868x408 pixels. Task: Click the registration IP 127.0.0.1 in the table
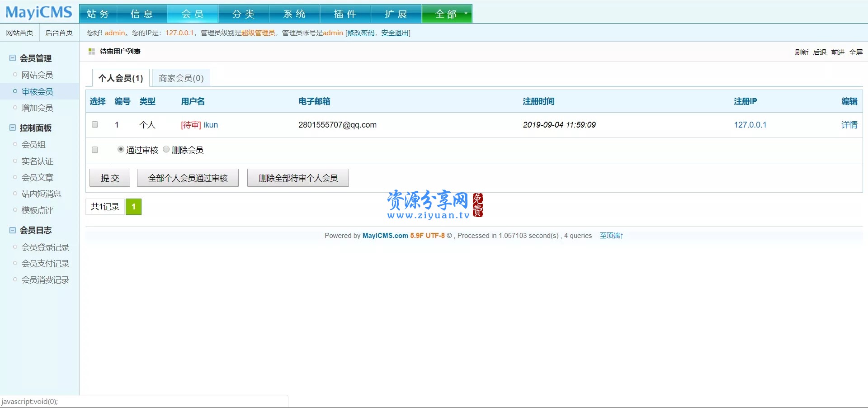[750, 125]
